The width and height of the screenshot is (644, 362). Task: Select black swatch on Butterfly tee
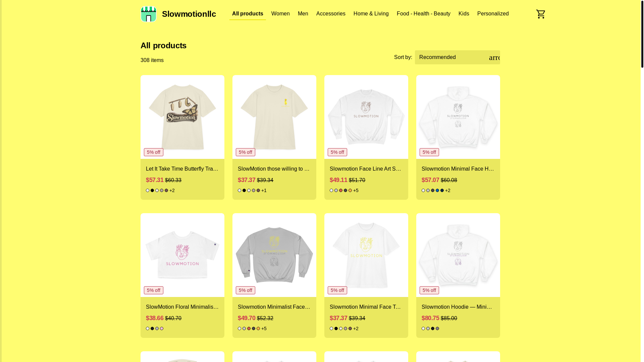(152, 190)
